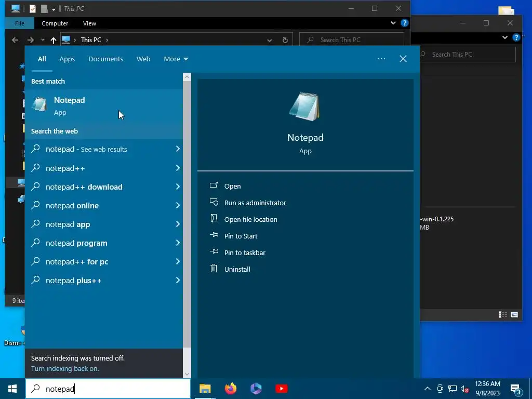Click the Open icon next to Open
532x399 pixels.
tap(214, 185)
